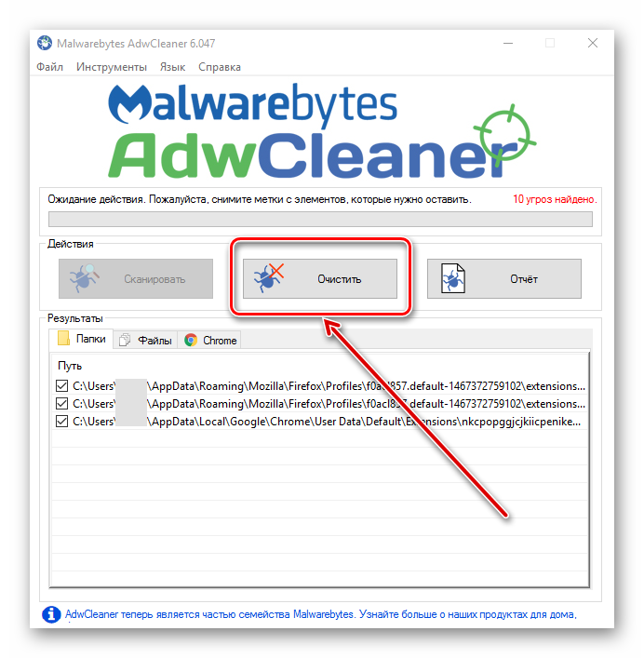This screenshot has height=658, width=644.
Task: Uncheck the second Firefox profile path checkbox
Action: 61,403
